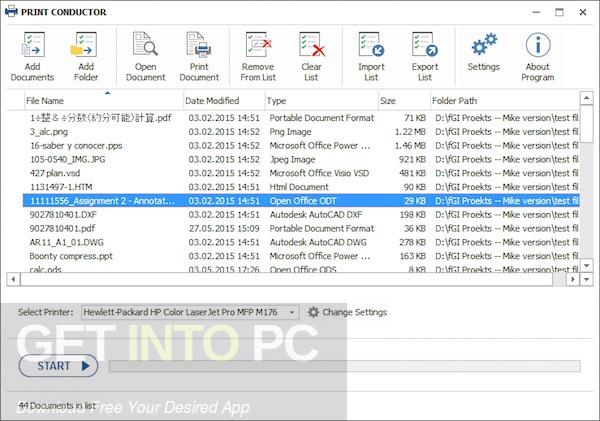The image size is (600, 421).
Task: Select file 9027810401.pdf
Action: (x=62, y=228)
